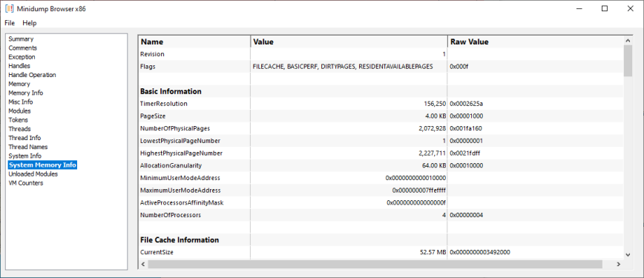Click the raw value 0x00000004

coord(466,215)
